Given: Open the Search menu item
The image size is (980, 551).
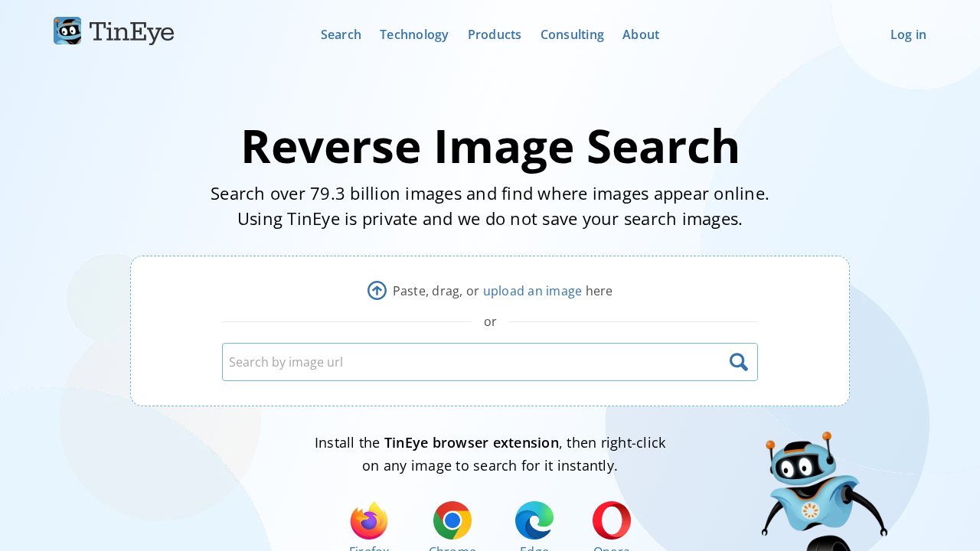Looking at the screenshot, I should (x=341, y=33).
